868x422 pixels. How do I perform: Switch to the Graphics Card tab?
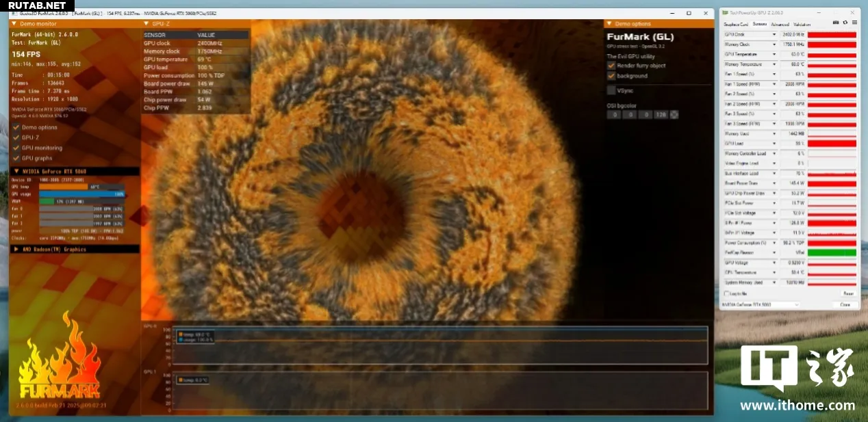[736, 25]
